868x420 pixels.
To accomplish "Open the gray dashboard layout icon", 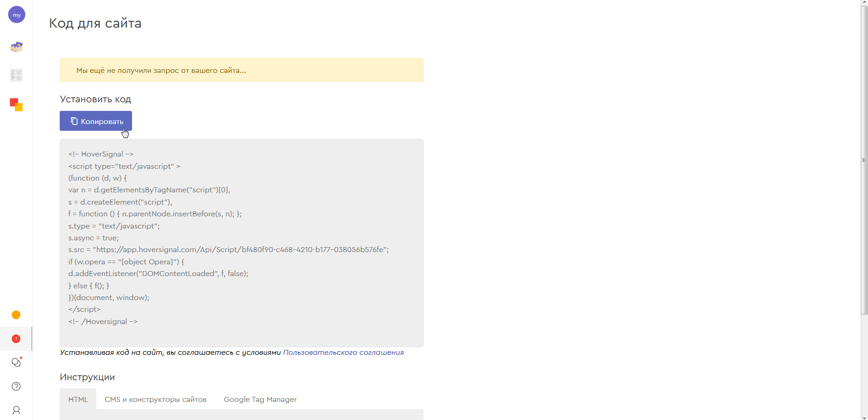I will [x=16, y=75].
